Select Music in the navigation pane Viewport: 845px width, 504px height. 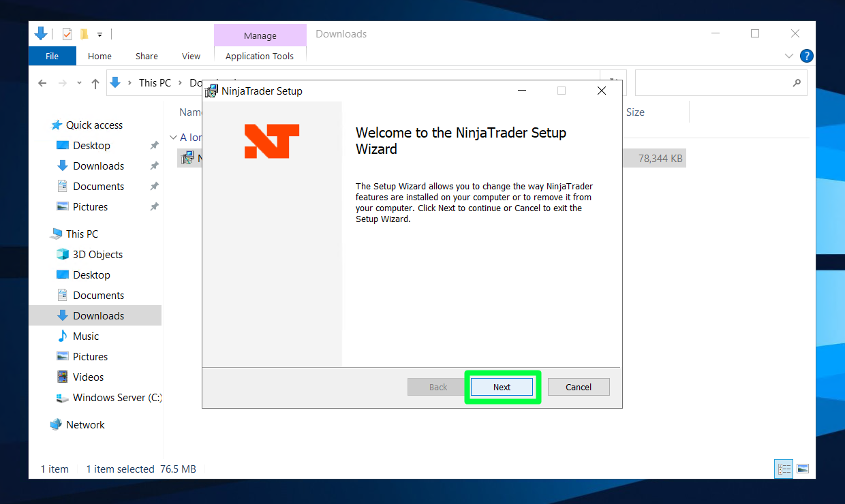(86, 336)
